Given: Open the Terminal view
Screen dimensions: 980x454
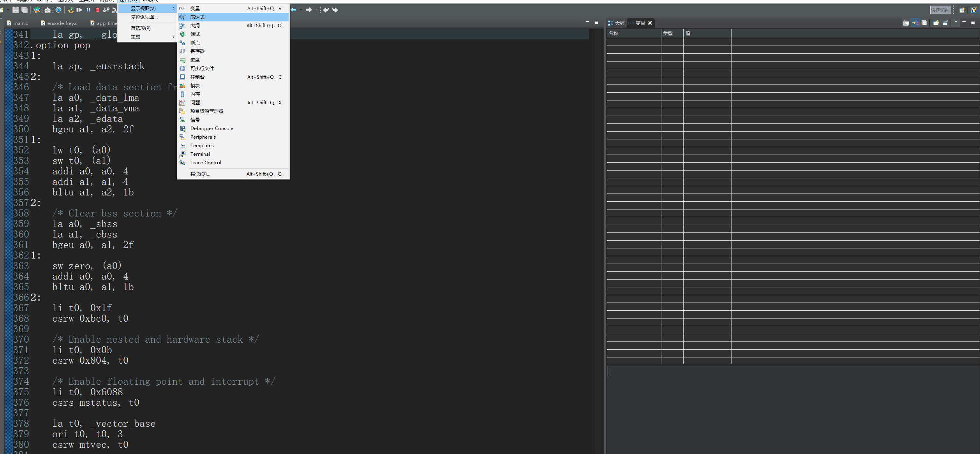Looking at the screenshot, I should [x=233, y=154].
